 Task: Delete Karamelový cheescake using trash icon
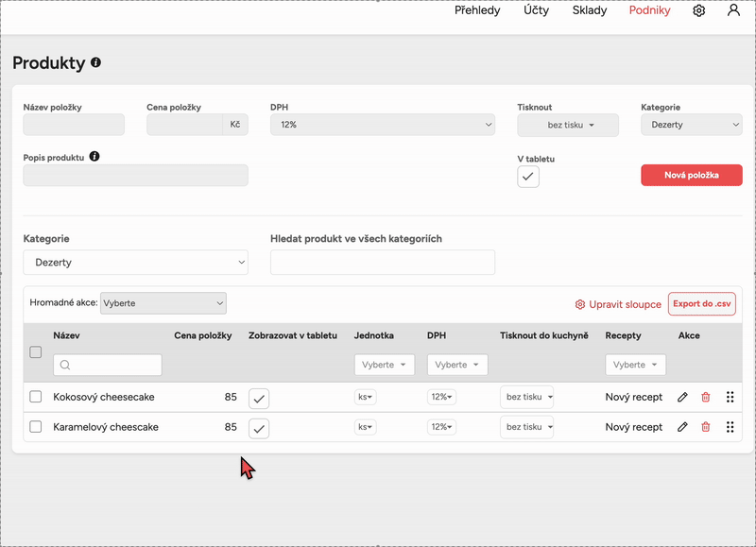705,427
